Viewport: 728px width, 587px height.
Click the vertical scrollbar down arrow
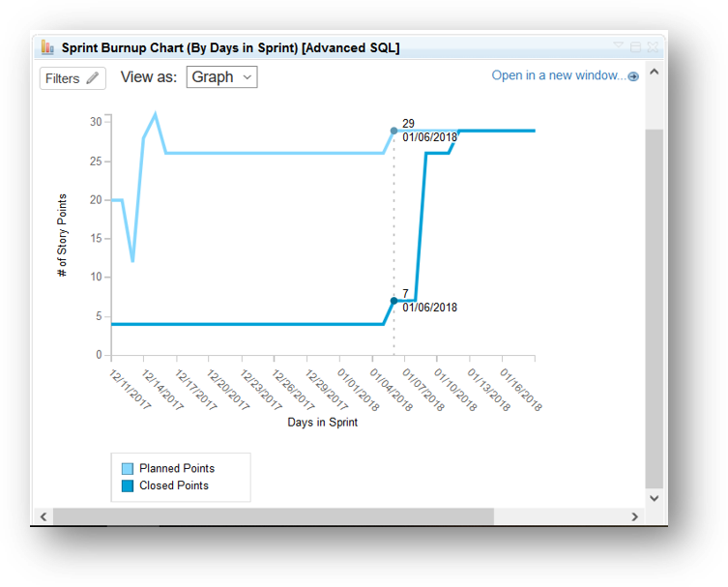pyautogui.click(x=655, y=498)
